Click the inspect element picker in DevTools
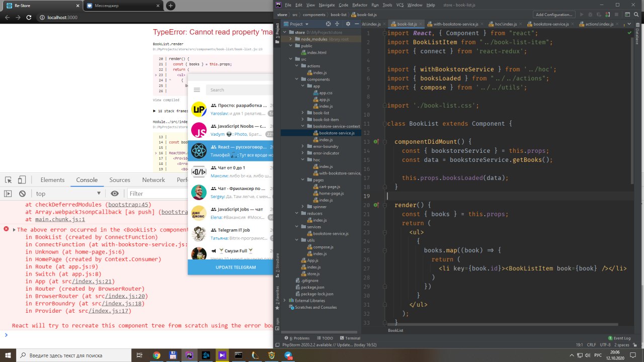The image size is (644, 362). point(8,180)
